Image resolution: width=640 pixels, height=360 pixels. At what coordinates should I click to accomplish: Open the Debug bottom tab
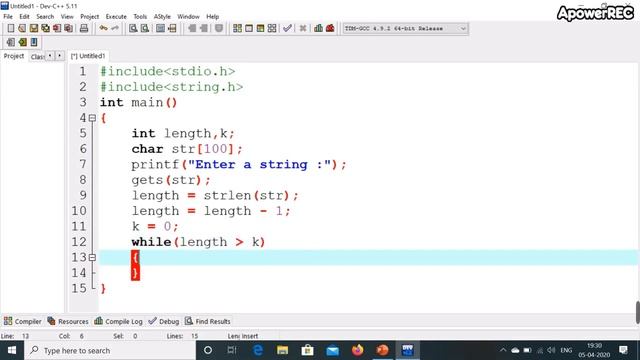164,321
